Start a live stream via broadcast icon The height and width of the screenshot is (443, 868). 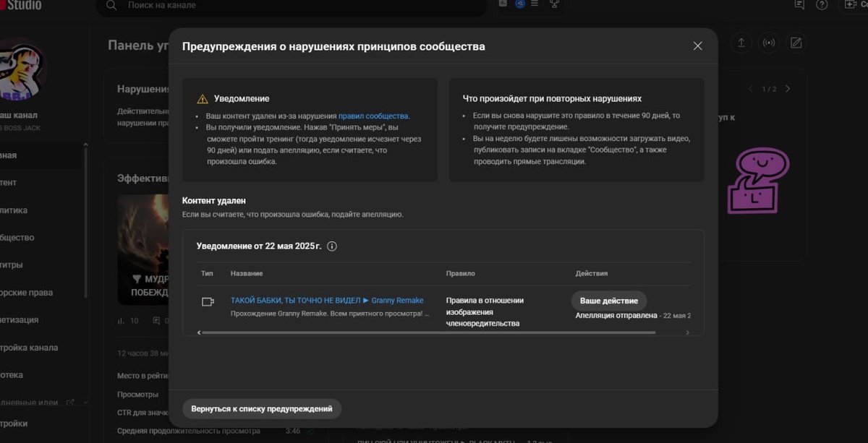click(769, 43)
